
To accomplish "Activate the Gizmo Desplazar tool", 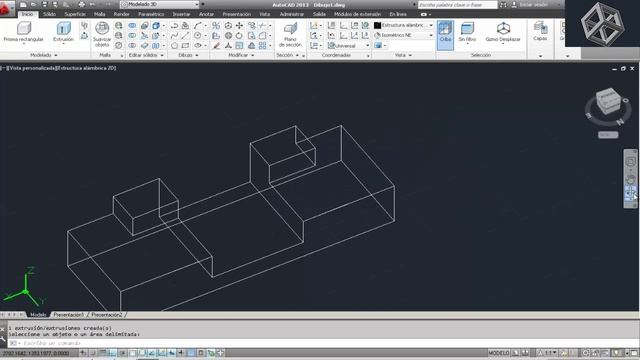I will (x=503, y=32).
